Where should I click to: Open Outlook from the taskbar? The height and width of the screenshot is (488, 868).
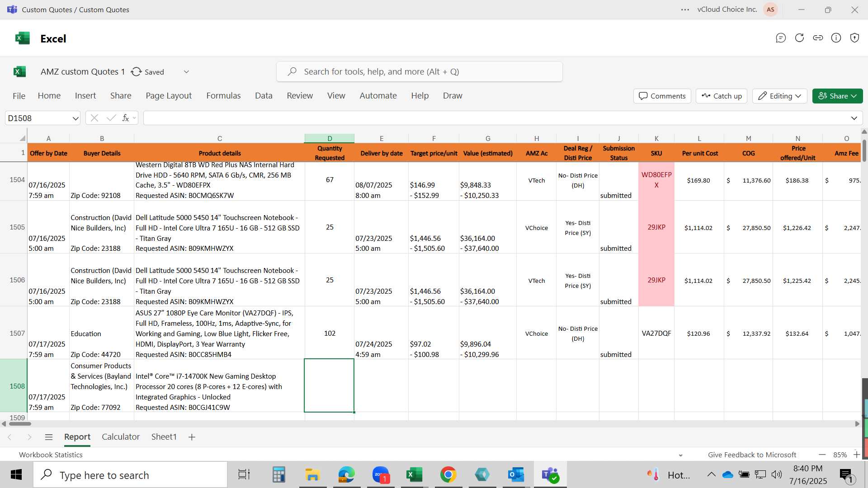pos(516,475)
